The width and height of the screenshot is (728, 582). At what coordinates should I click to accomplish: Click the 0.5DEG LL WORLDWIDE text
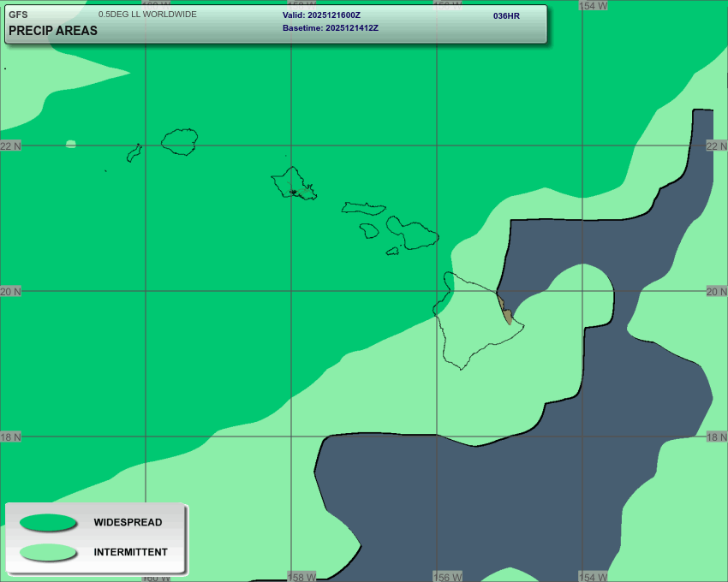pos(147,15)
